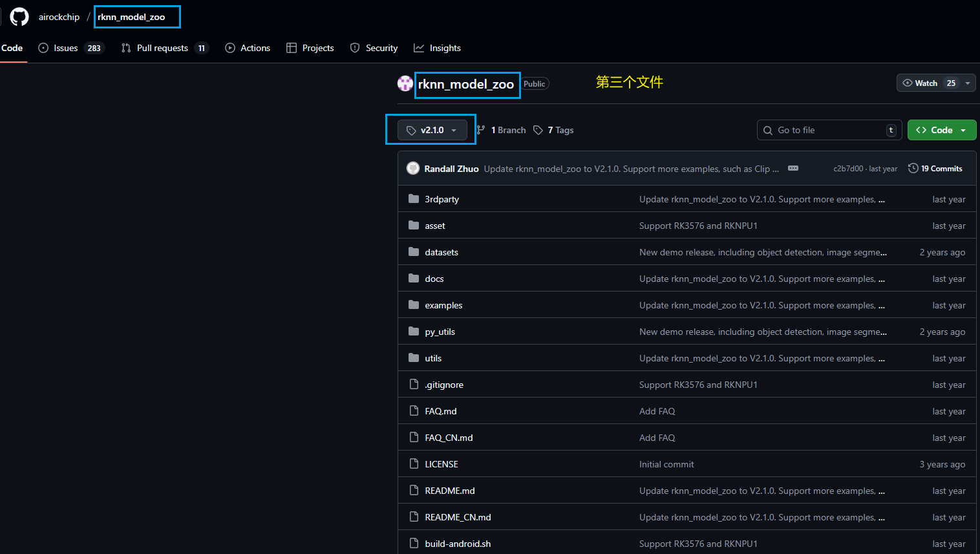Open the docs folder

click(434, 279)
